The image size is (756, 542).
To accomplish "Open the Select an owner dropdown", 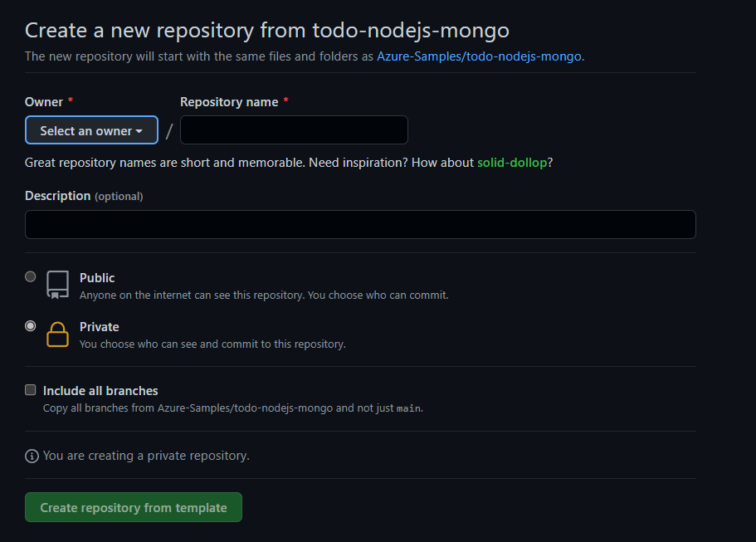I will [x=91, y=129].
